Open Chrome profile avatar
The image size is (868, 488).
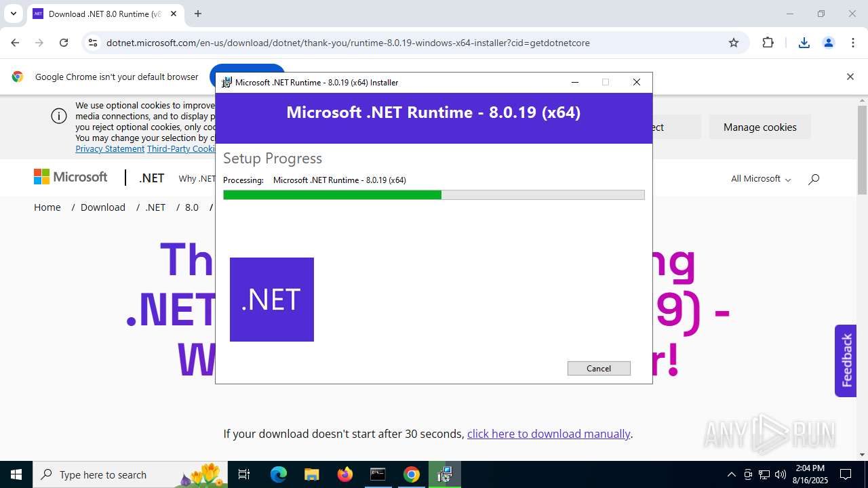click(x=828, y=43)
